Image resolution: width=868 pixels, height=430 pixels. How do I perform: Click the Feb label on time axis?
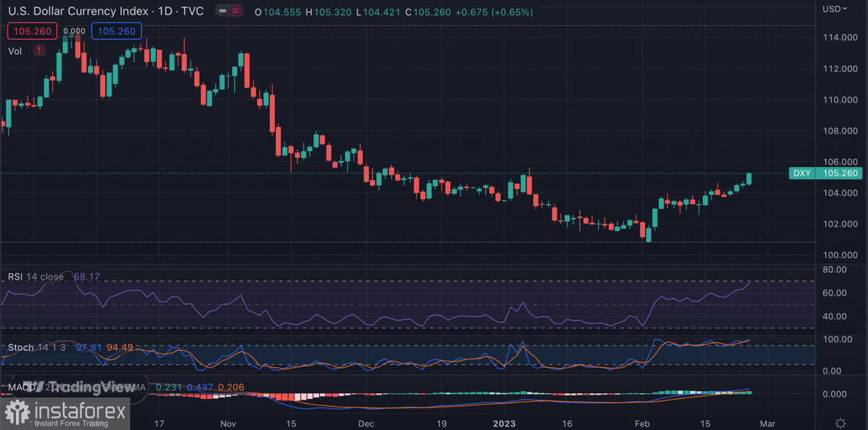pyautogui.click(x=642, y=423)
